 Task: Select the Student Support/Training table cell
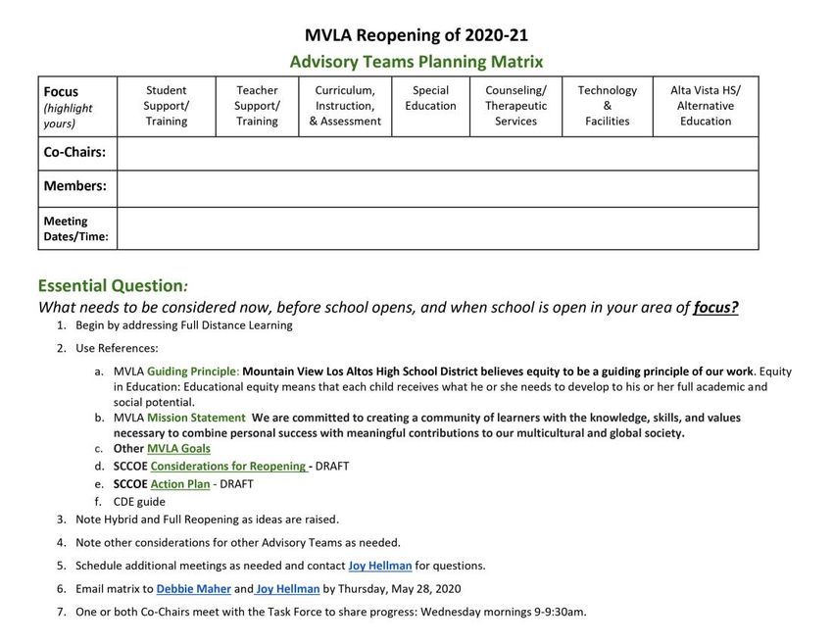point(167,106)
